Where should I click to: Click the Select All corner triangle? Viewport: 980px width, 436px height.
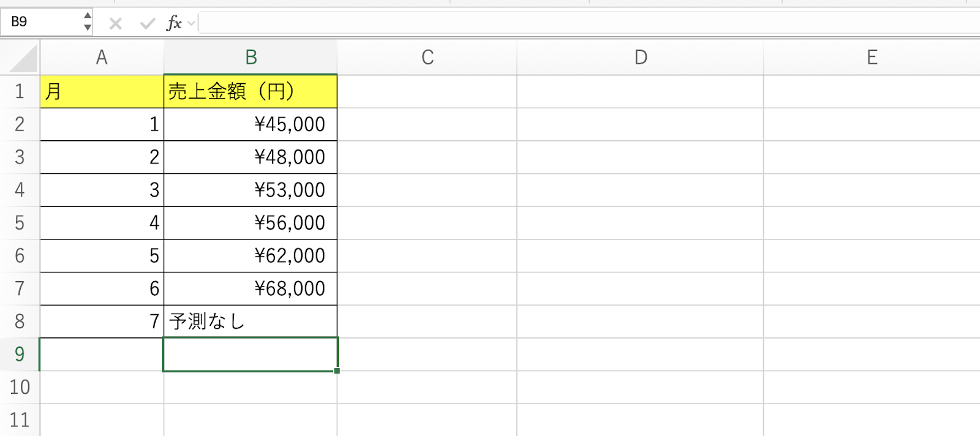pyautogui.click(x=24, y=60)
